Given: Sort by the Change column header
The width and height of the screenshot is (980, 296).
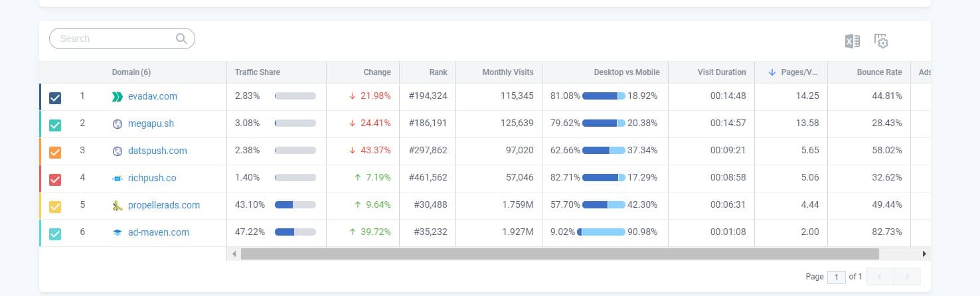Looking at the screenshot, I should (377, 72).
